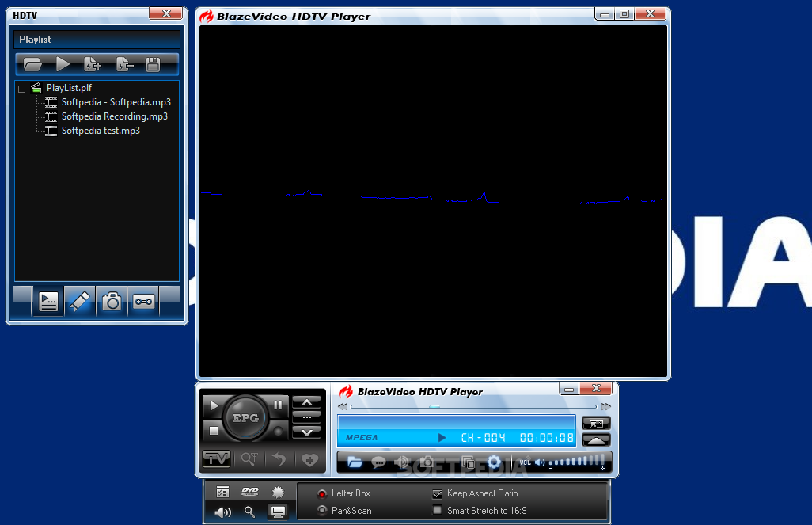Change the audio channel with the speaker icon
Image resolution: width=812 pixels, height=525 pixels.
tap(402, 462)
